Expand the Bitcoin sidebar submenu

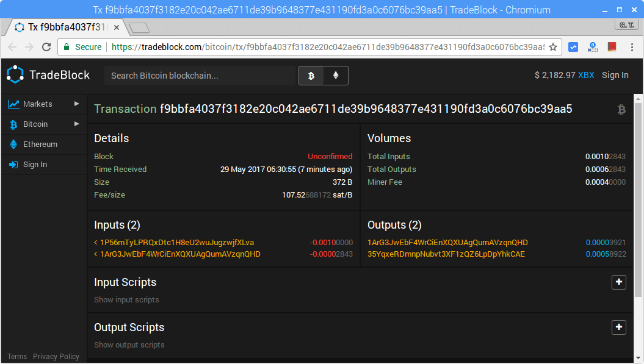click(77, 124)
